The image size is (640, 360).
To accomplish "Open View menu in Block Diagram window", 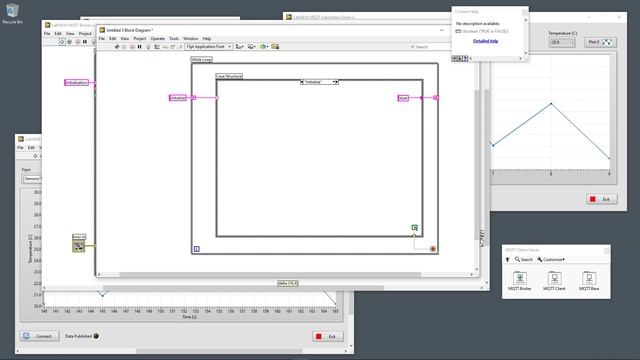I will pyautogui.click(x=125, y=38).
